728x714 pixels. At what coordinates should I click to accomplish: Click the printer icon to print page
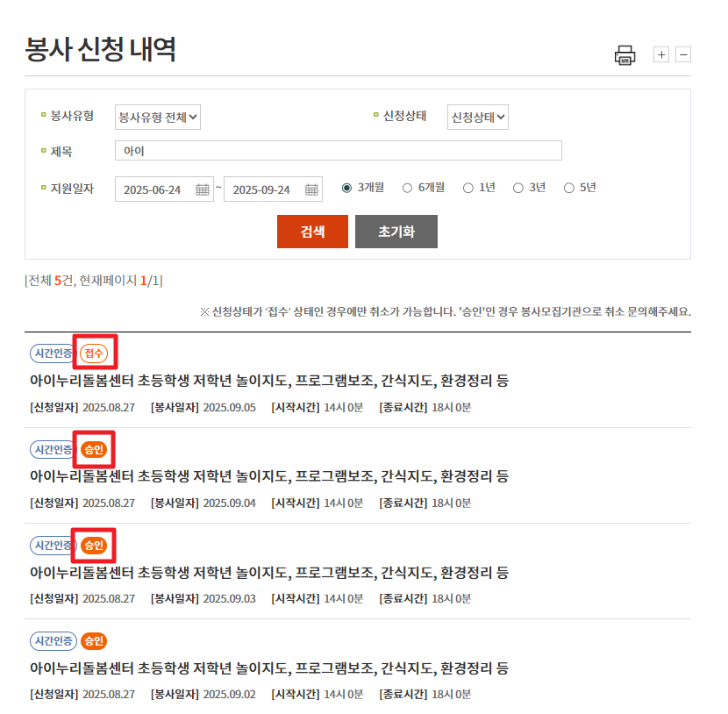click(x=625, y=55)
